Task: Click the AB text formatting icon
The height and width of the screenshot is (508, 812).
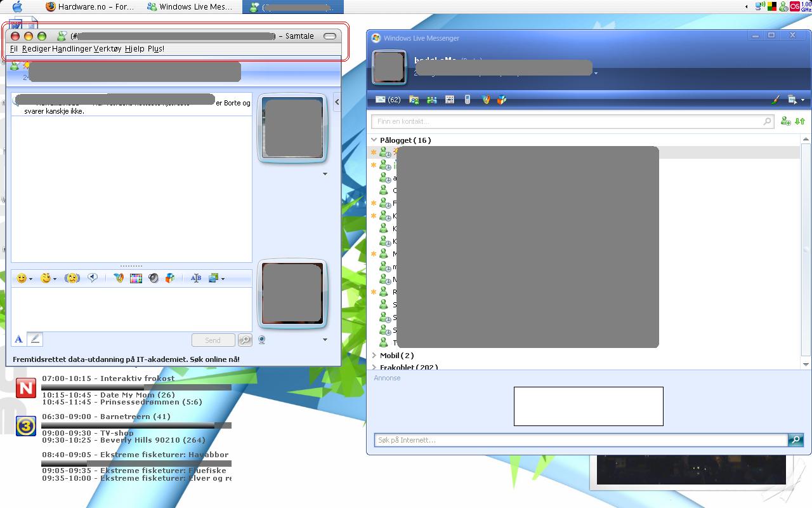Action: pyautogui.click(x=196, y=278)
